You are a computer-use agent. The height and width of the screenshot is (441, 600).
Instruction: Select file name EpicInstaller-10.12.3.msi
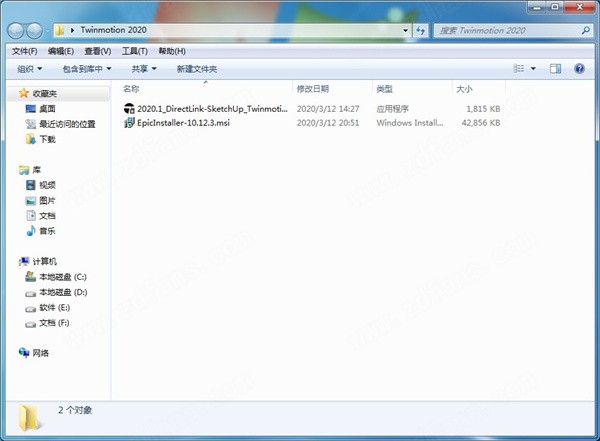183,122
